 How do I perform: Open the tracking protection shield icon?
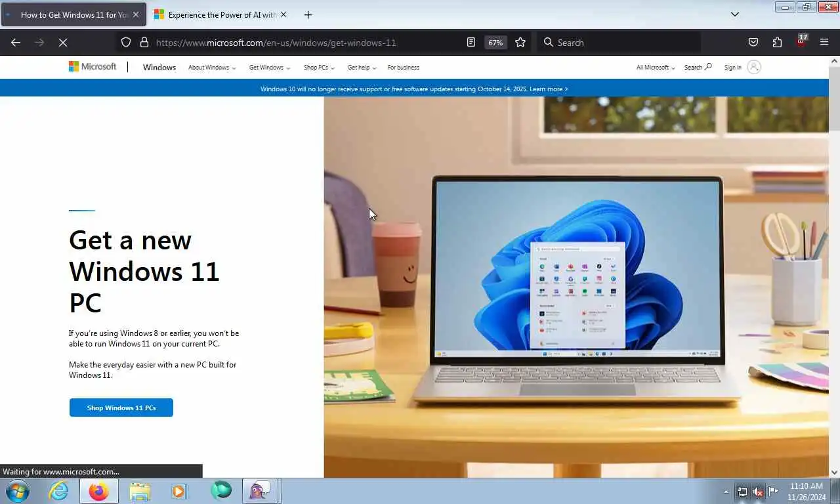click(x=126, y=43)
